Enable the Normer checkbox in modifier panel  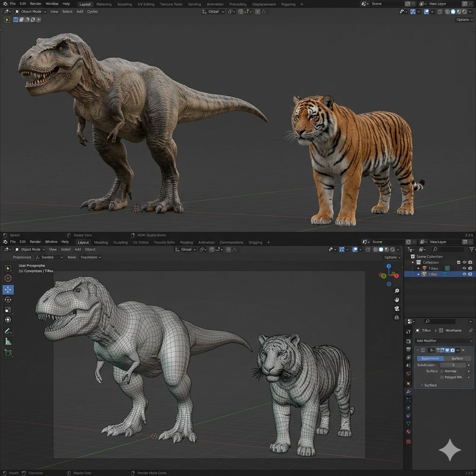click(x=442, y=371)
